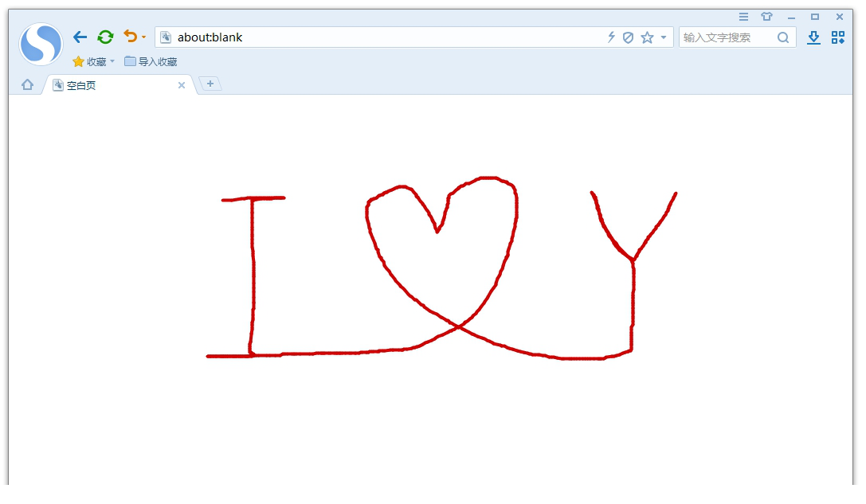
Task: Go back with the blue arrow
Action: 80,37
